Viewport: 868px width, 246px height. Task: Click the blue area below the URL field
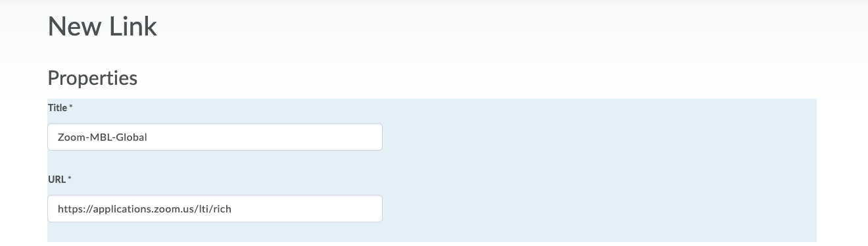click(x=432, y=234)
